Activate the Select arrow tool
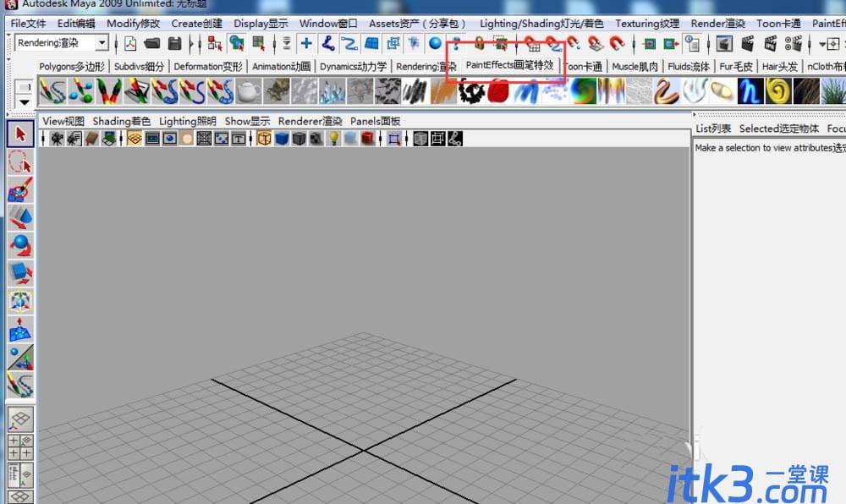Image resolution: width=846 pixels, height=504 pixels. coord(20,134)
